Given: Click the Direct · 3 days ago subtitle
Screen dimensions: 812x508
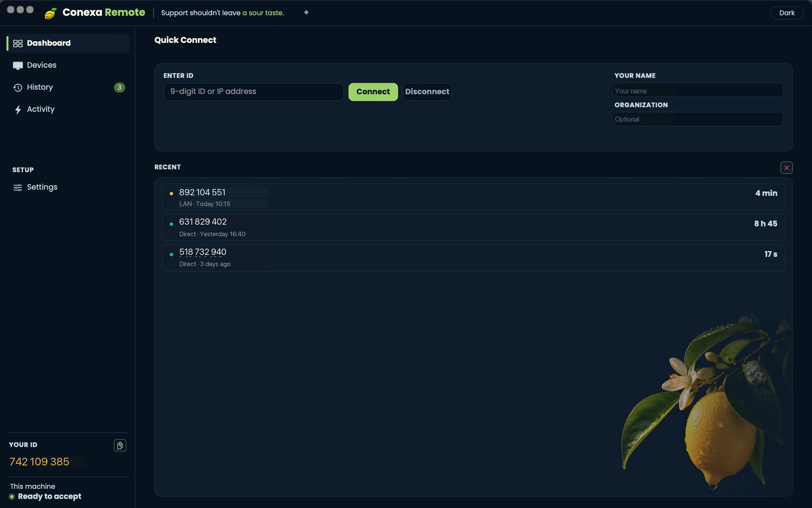Looking at the screenshot, I should tap(205, 264).
